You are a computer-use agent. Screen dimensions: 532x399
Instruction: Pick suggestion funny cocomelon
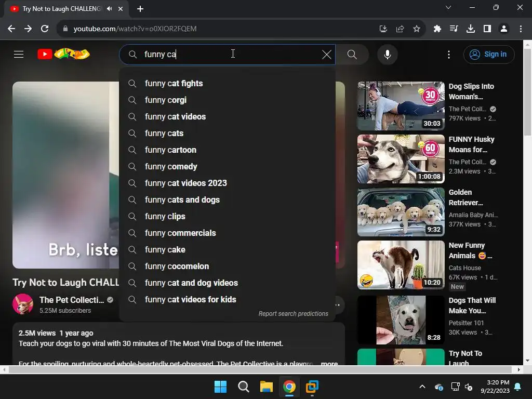coord(228,267)
